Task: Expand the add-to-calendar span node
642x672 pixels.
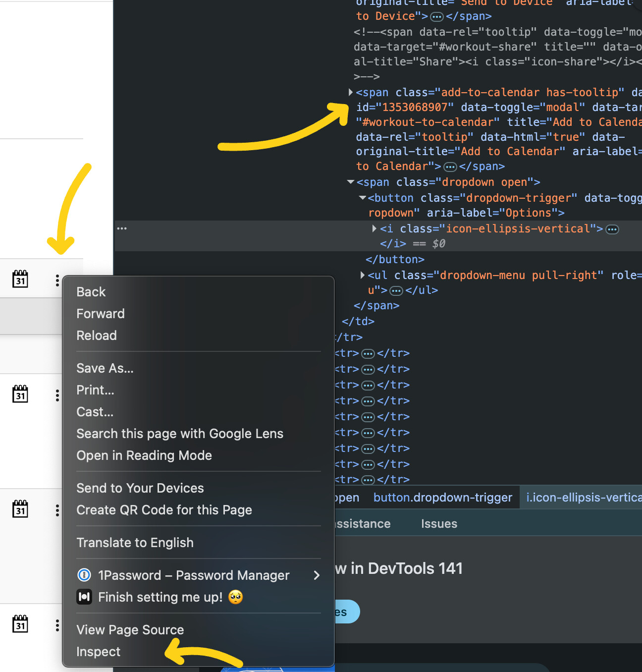Action: click(x=351, y=92)
